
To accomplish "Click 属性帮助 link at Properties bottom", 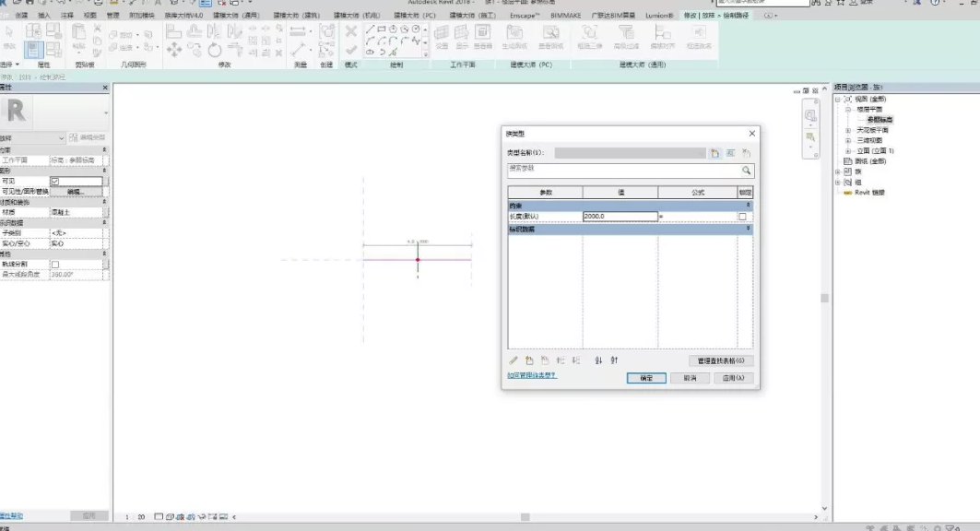I will pyautogui.click(x=11, y=516).
